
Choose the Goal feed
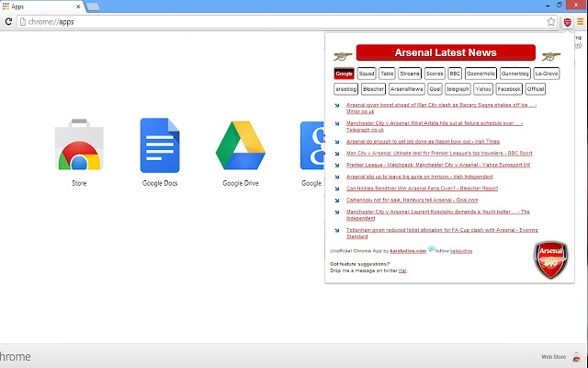click(435, 89)
